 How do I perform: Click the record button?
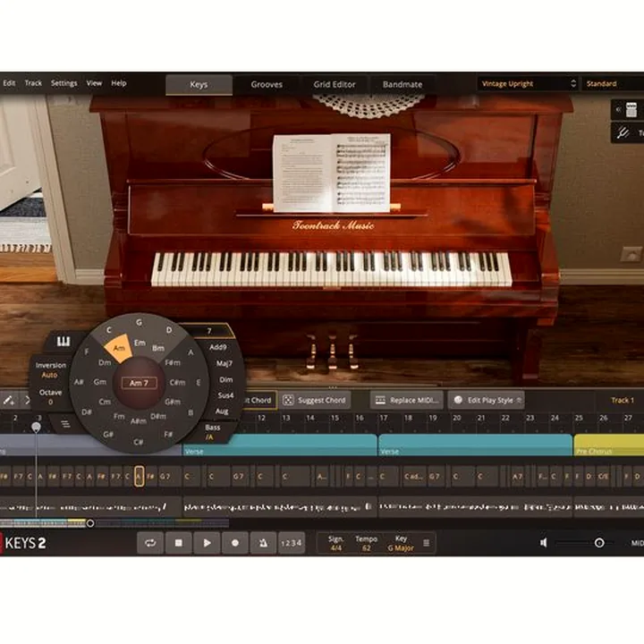235,543
